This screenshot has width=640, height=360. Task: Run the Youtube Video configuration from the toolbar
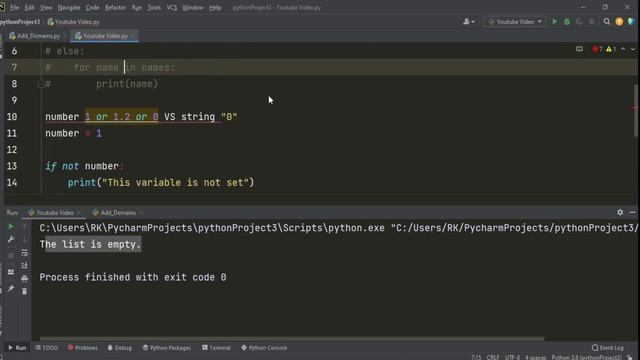point(554,22)
